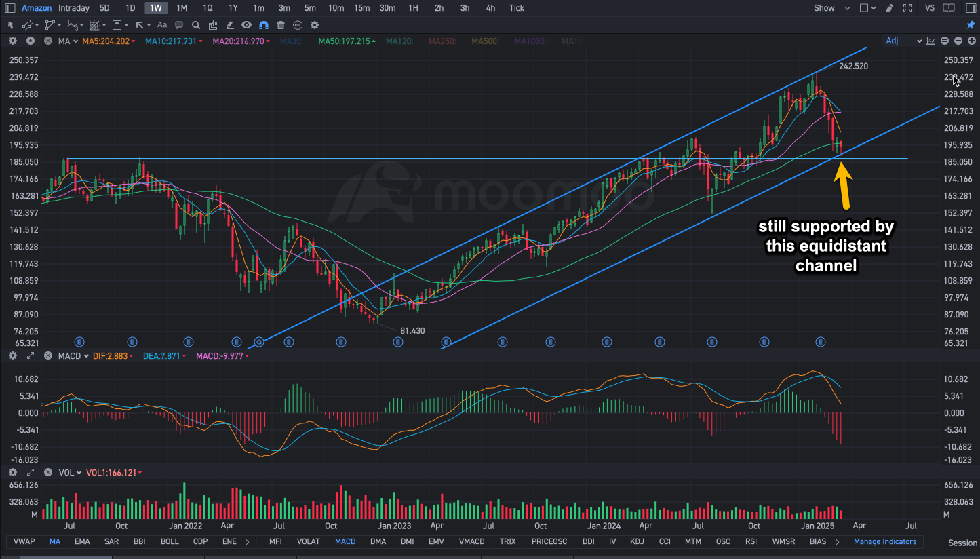The image size is (980, 559).
Task: Open the MACD indicator dropdown
Action: coord(73,355)
